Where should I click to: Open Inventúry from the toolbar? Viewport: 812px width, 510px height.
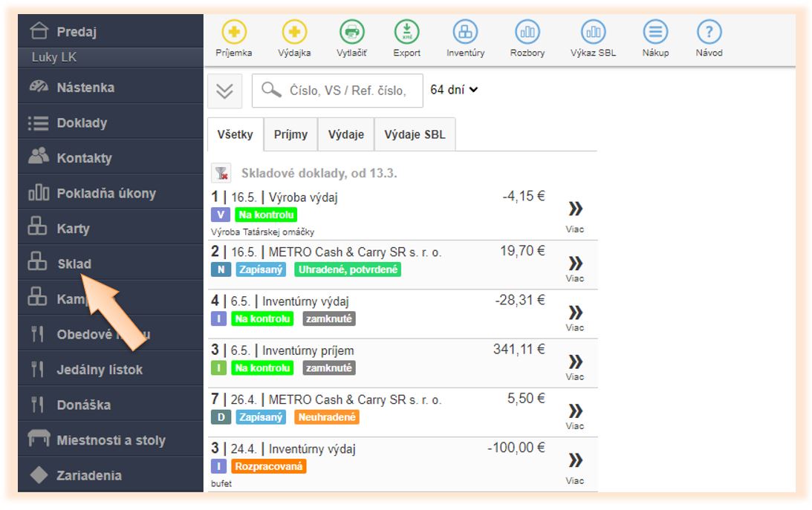coord(465,33)
